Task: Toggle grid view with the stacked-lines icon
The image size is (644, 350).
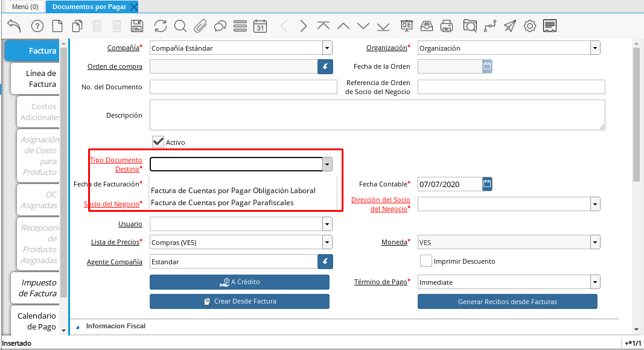Action: pyautogui.click(x=240, y=27)
